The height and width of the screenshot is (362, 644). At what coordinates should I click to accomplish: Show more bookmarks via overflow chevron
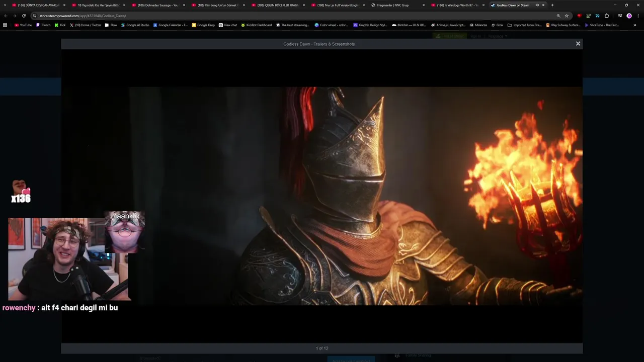[x=634, y=25]
